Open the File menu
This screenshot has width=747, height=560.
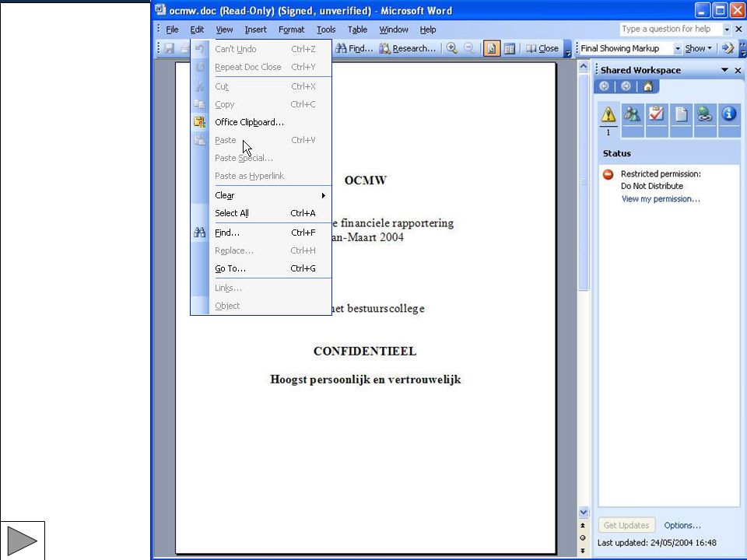point(172,30)
